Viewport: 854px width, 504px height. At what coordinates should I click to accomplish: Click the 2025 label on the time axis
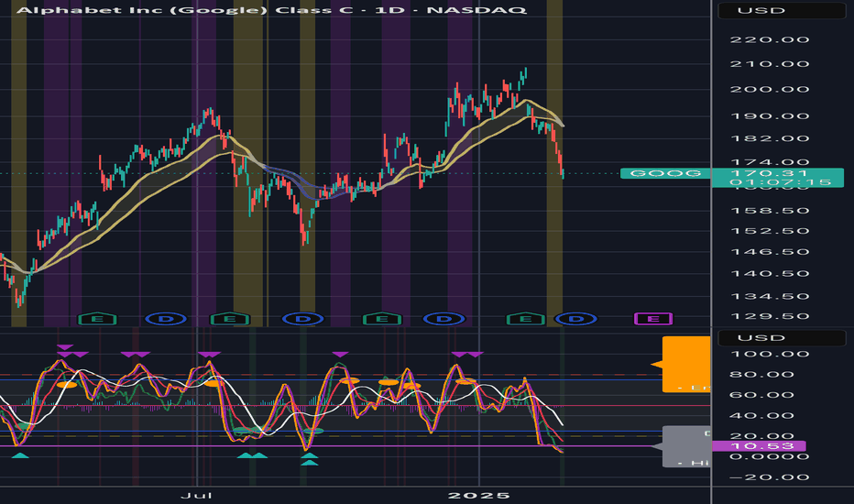click(478, 495)
